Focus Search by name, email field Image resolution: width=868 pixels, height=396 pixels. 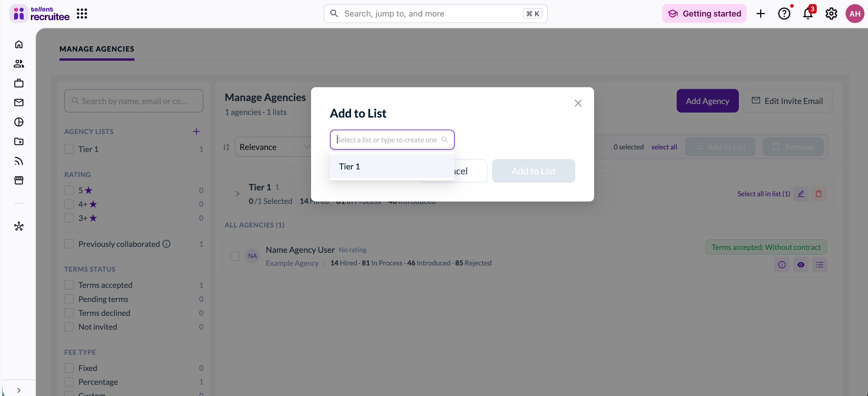pyautogui.click(x=134, y=101)
